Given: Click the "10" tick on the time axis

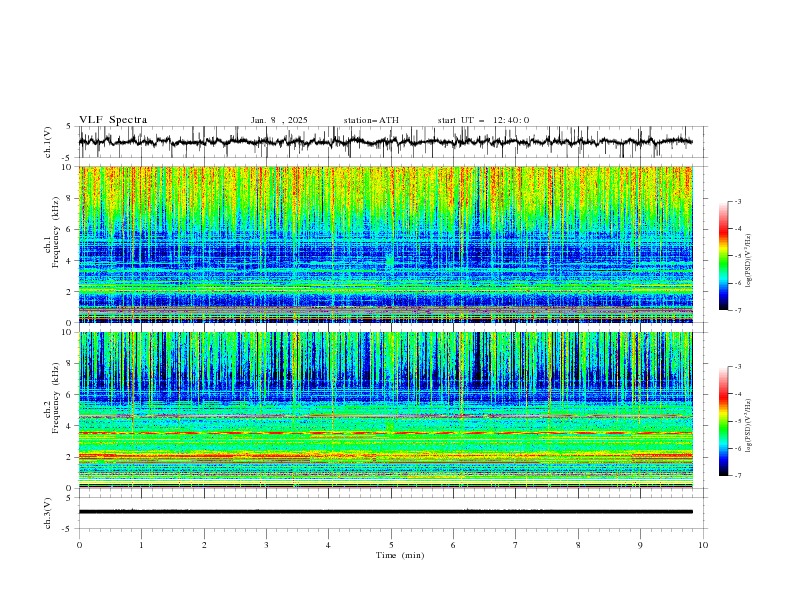Looking at the screenshot, I should [703, 545].
